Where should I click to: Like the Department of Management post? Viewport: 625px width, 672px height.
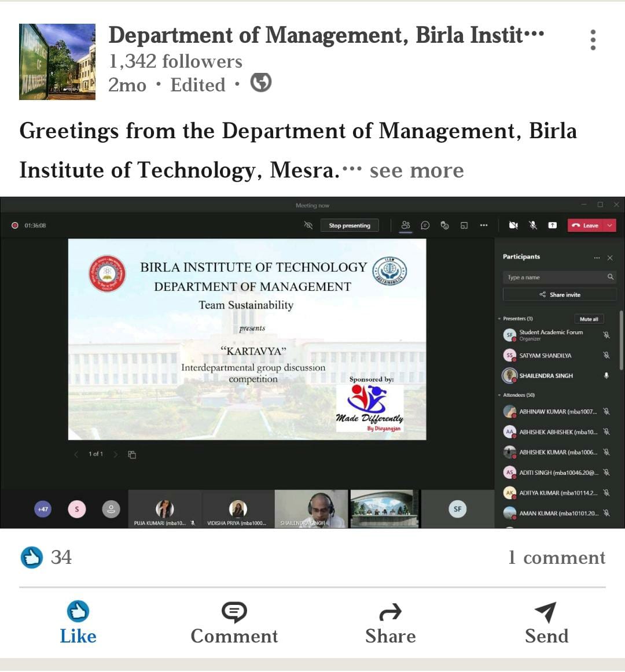click(78, 622)
